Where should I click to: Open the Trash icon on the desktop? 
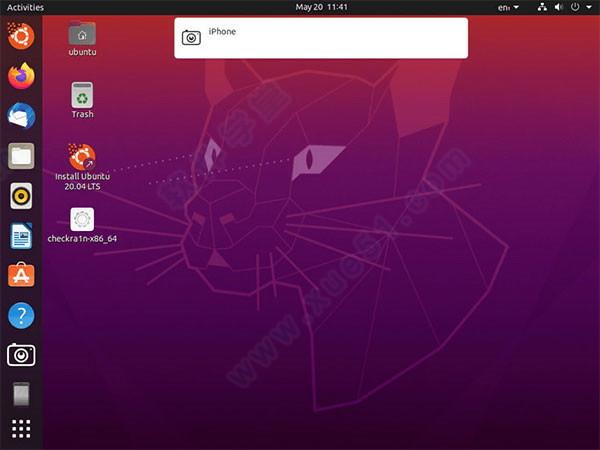(82, 100)
